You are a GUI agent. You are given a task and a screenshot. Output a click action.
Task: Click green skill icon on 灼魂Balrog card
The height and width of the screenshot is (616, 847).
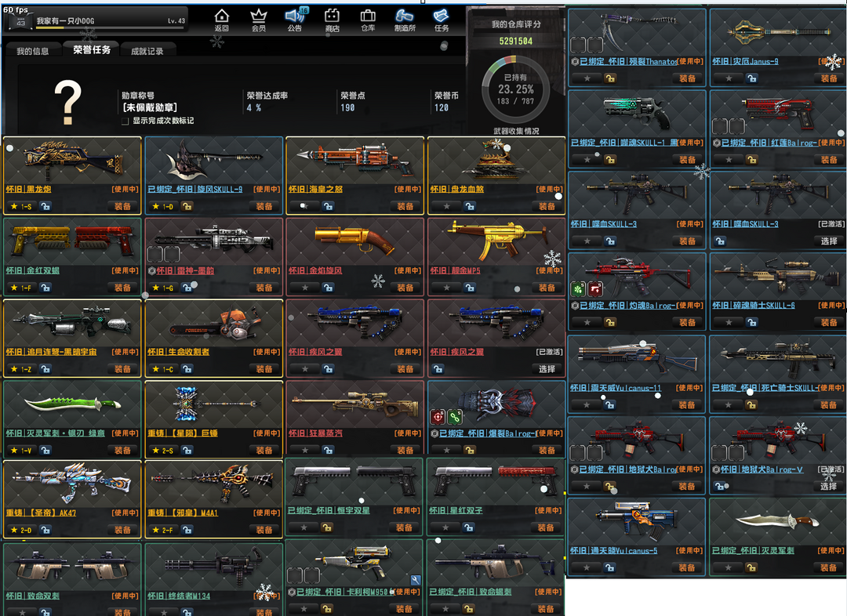pyautogui.click(x=579, y=289)
